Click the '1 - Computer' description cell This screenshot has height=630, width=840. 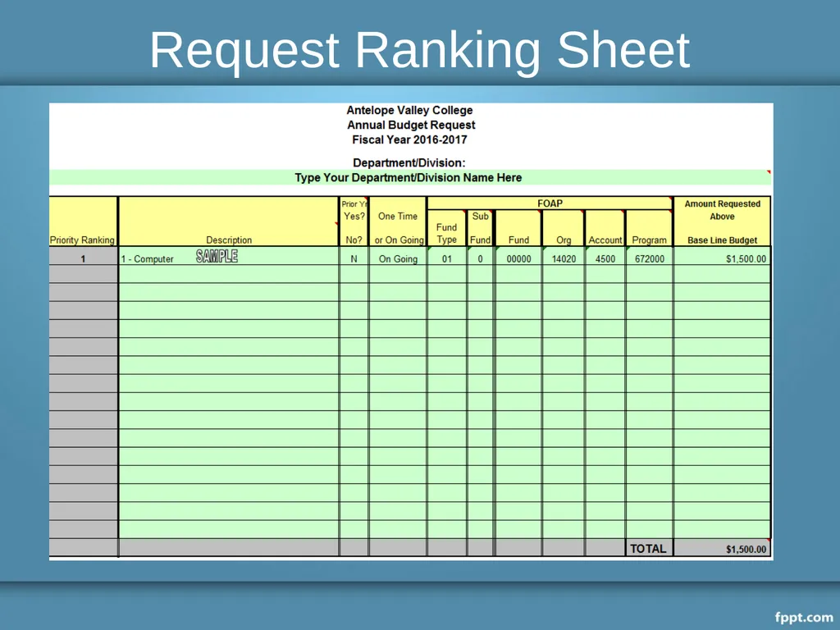click(x=229, y=256)
